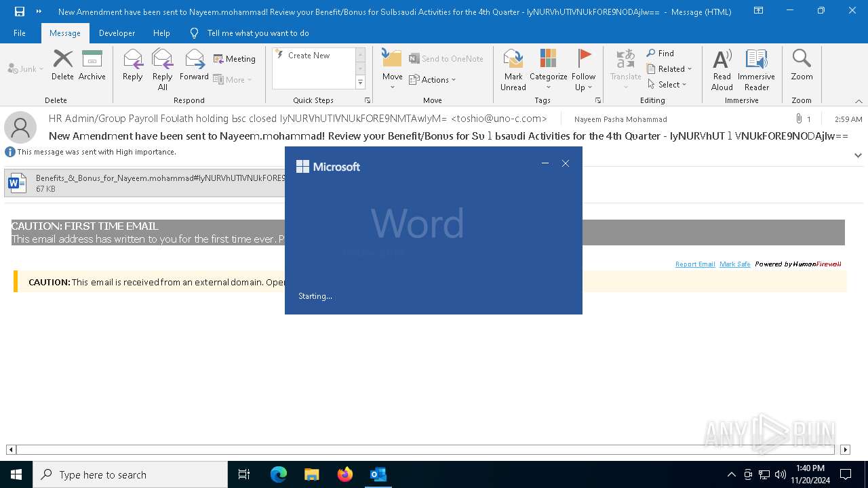The width and height of the screenshot is (868, 488).
Task: Open the notification center
Action: [846, 474]
